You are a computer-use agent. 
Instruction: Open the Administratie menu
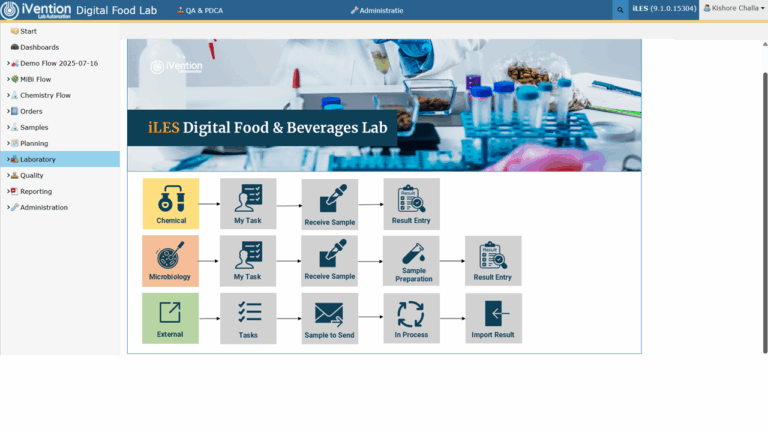tap(377, 10)
